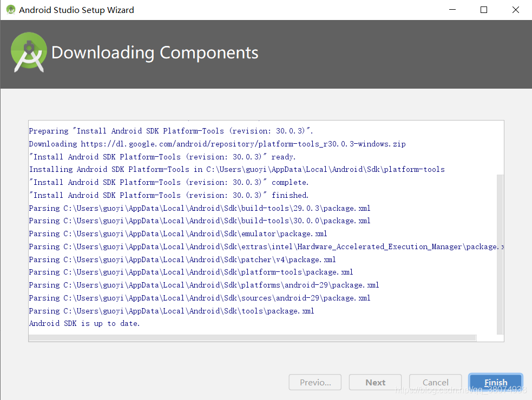532x400 pixels.
Task: Click the Parsing sources\android-29 line
Action: coord(200,298)
